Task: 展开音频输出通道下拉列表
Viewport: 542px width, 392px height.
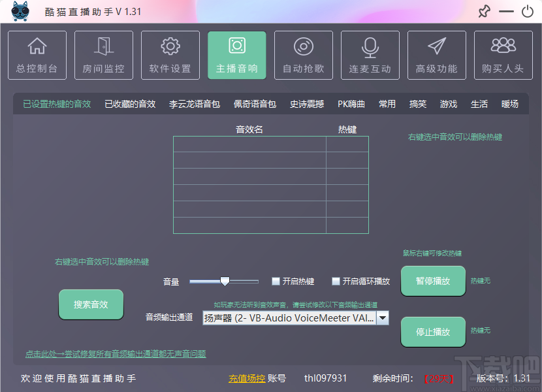Action: pyautogui.click(x=382, y=318)
